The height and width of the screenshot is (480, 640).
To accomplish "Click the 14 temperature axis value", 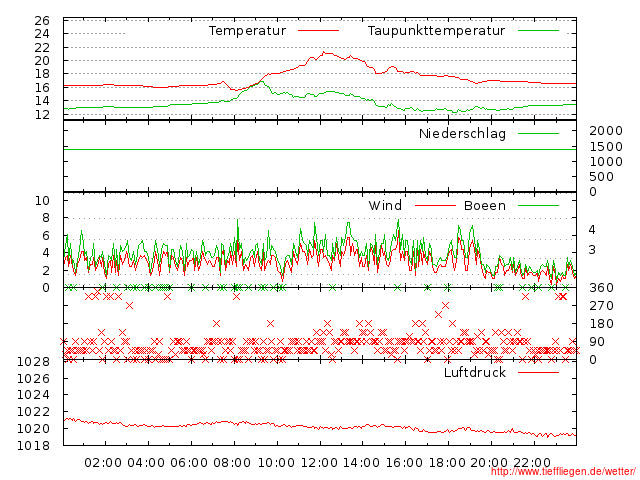I will (x=42, y=101).
